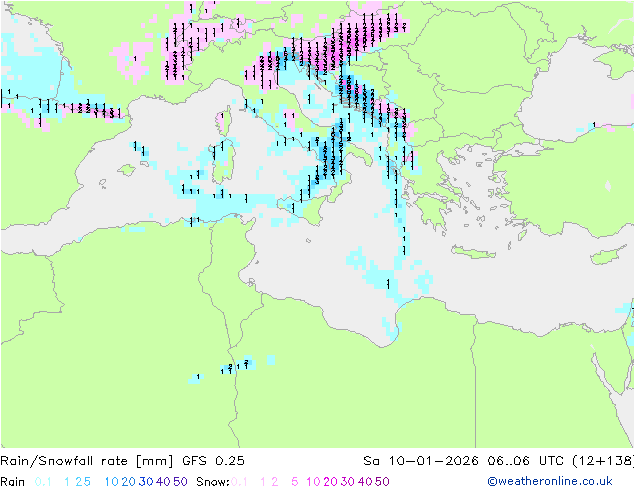Click the '(12+138)' forecast offset text

pos(603,461)
